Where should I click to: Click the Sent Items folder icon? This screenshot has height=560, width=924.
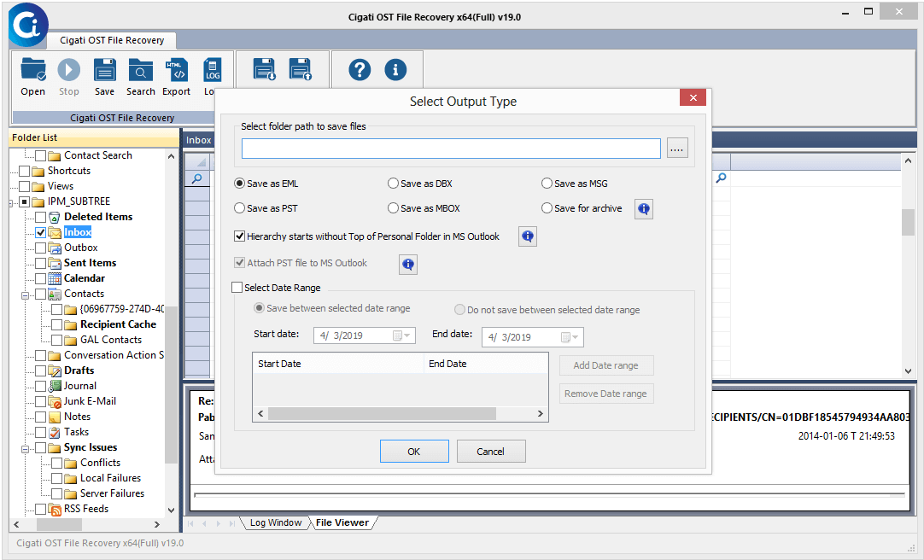(x=54, y=263)
